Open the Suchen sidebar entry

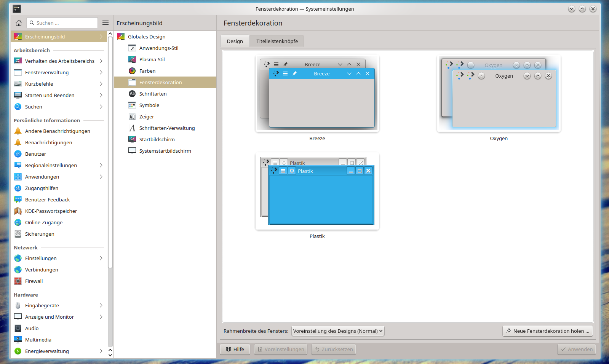click(x=59, y=107)
